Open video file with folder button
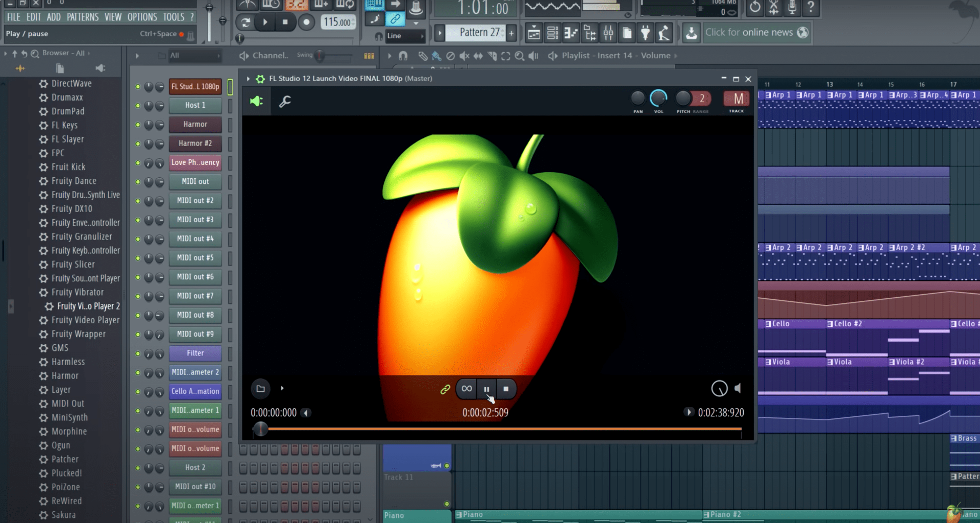This screenshot has height=523, width=980. click(260, 389)
